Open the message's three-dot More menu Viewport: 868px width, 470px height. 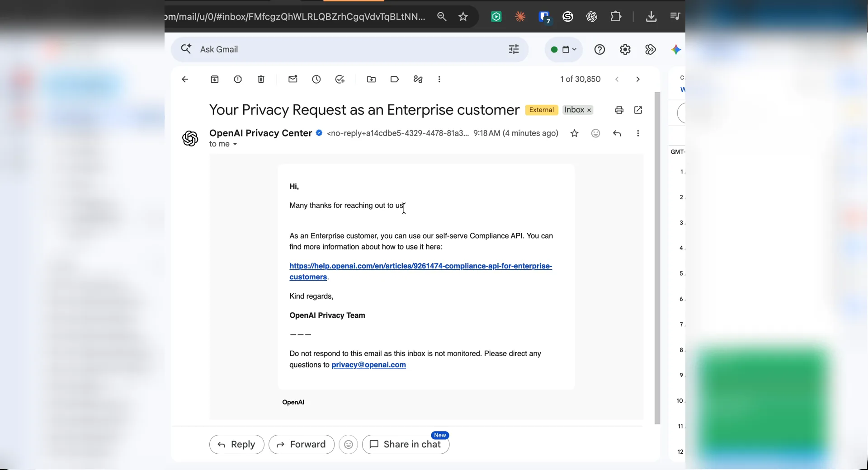click(638, 133)
